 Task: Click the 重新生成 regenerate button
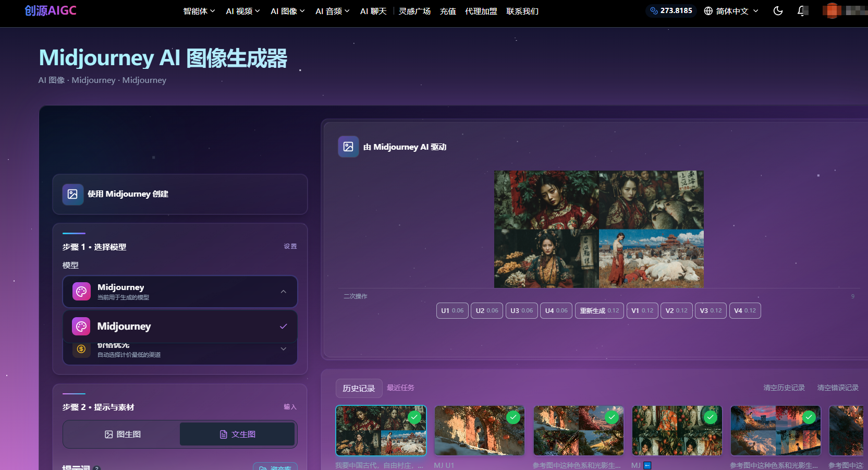[600, 310]
